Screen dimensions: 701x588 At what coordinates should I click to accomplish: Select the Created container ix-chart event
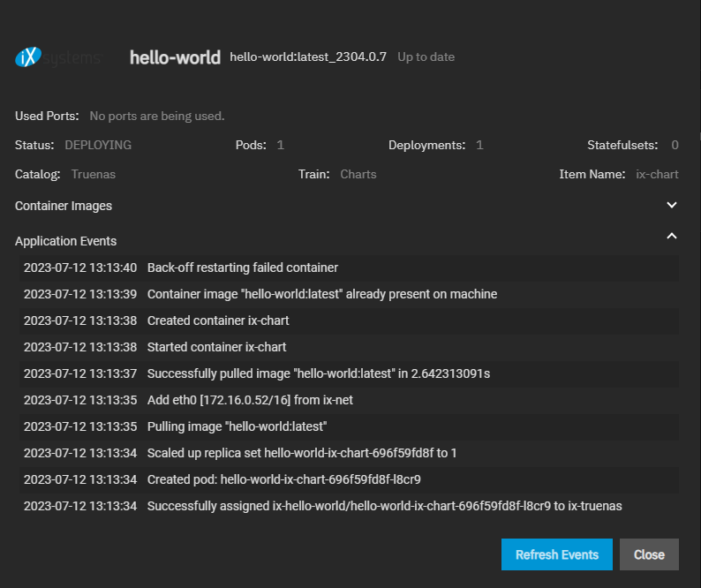[349, 320]
